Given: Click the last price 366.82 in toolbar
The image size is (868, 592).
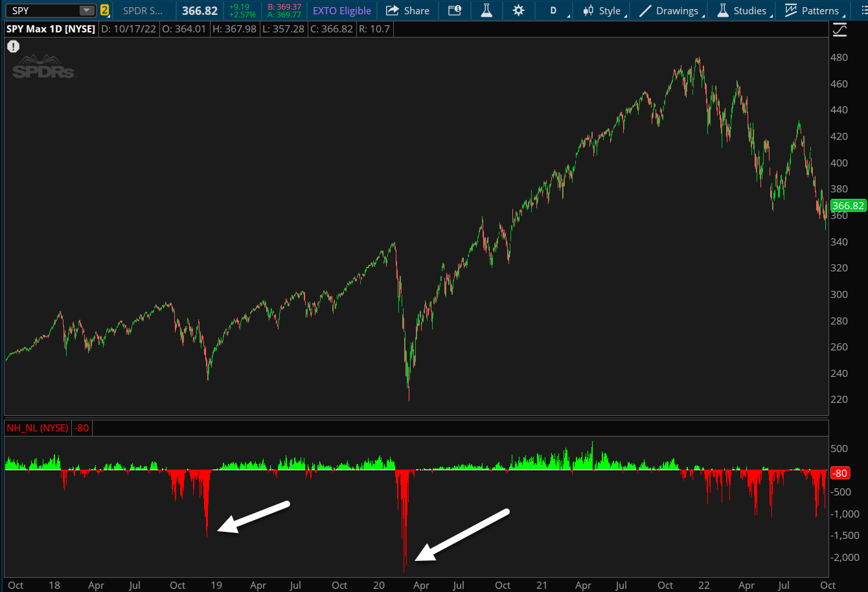Looking at the screenshot, I should point(200,10).
